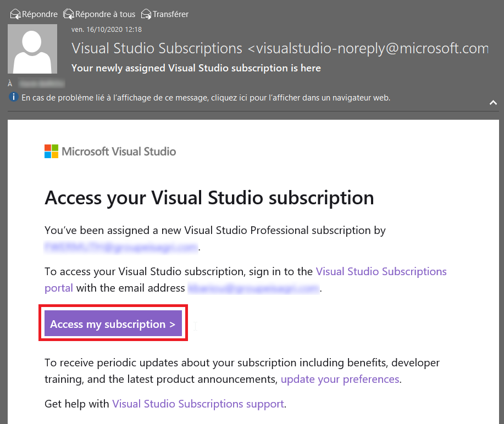Click the blurred recipient name after À

42,83
